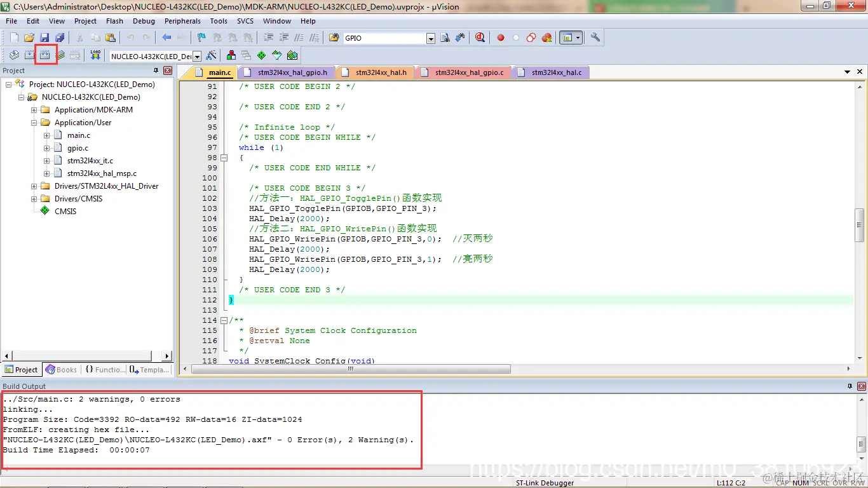Switch to the stm32l4xx_hal_gpio.c tab
The height and width of the screenshot is (488, 868).
point(463,72)
